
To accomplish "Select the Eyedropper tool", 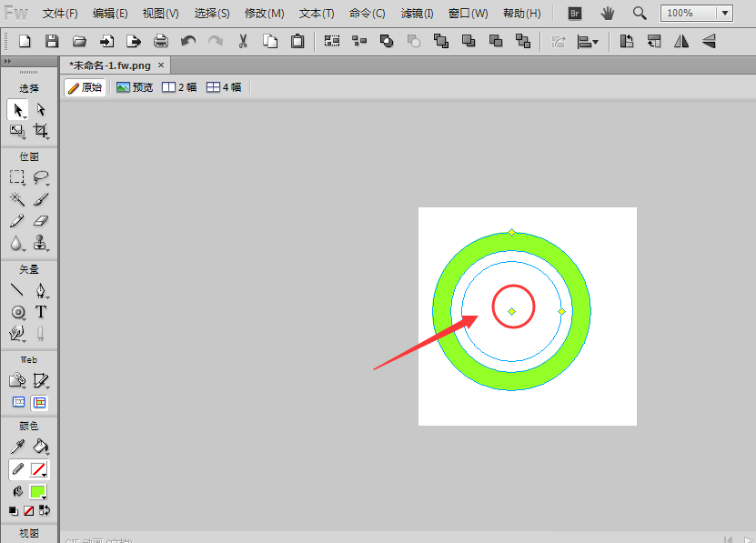I will (17, 447).
